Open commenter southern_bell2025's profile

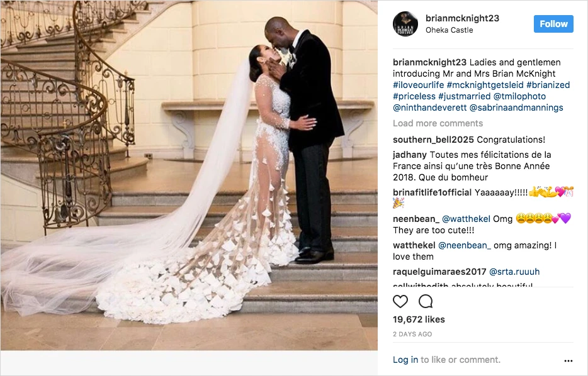[433, 140]
